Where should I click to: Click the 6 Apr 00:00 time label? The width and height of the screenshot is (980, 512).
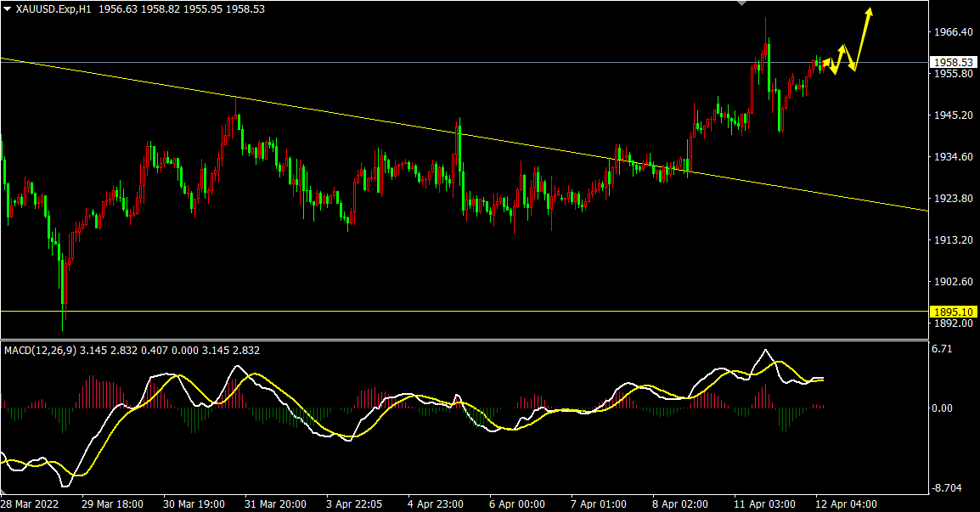click(517, 504)
